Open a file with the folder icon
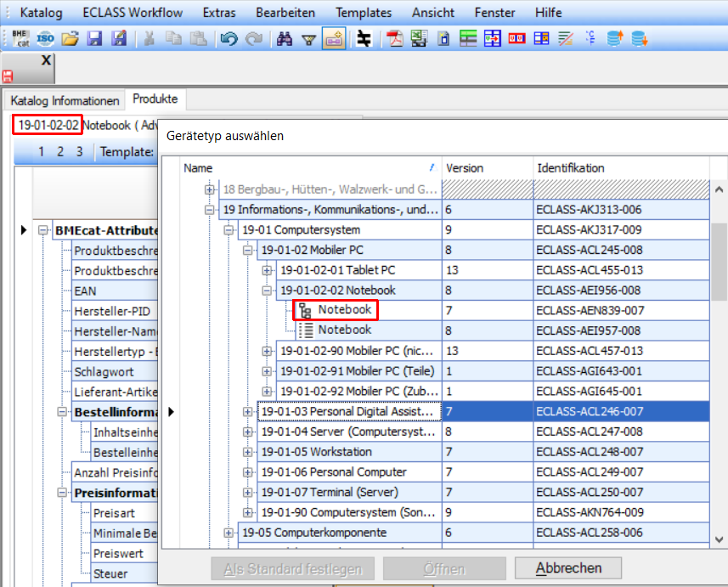This screenshot has height=587, width=728. (71, 39)
